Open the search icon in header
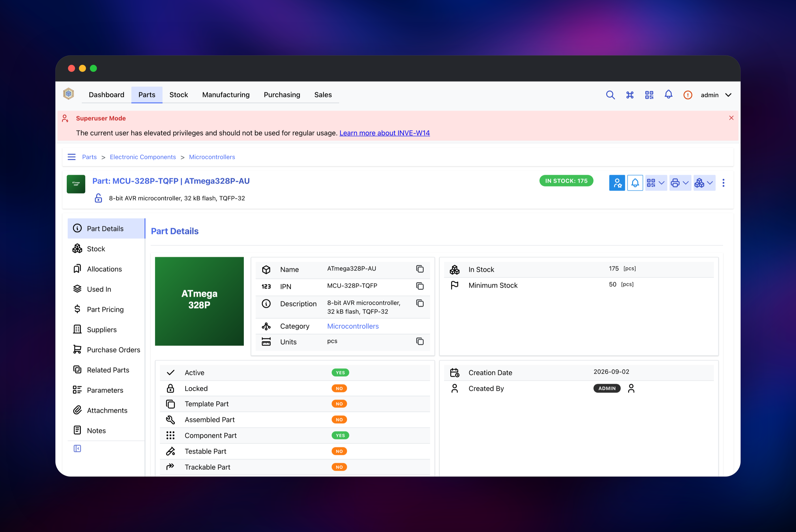The width and height of the screenshot is (796, 532). 610,95
